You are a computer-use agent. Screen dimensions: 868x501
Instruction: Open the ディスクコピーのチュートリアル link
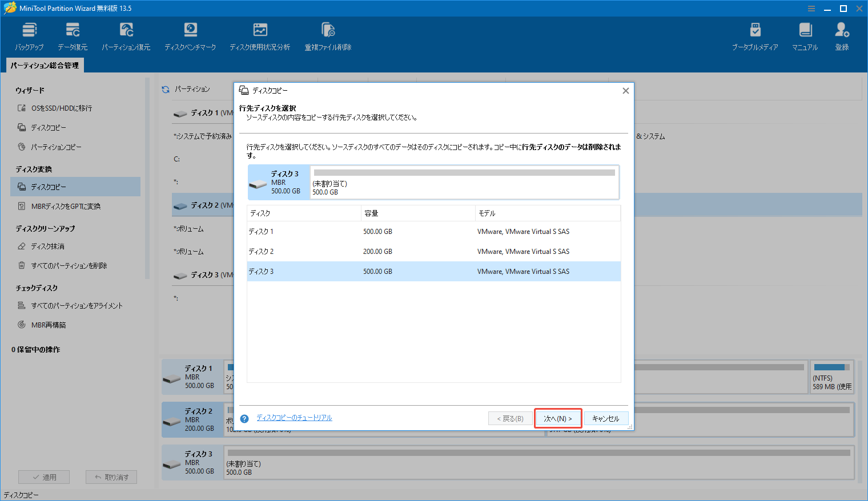[294, 417]
